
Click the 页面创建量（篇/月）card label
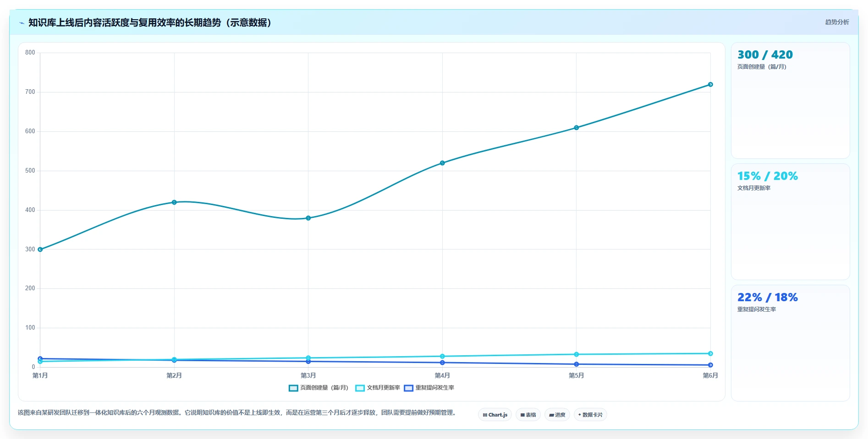(762, 67)
